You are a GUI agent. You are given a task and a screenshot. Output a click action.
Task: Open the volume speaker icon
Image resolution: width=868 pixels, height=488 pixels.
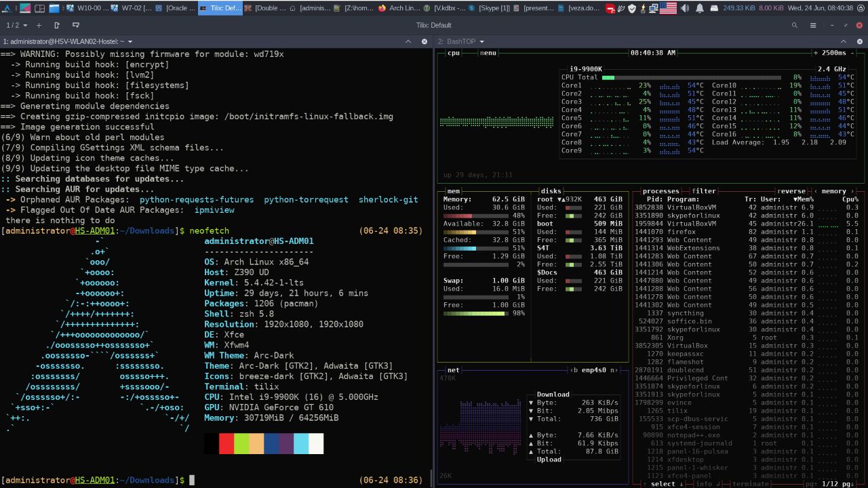684,8
